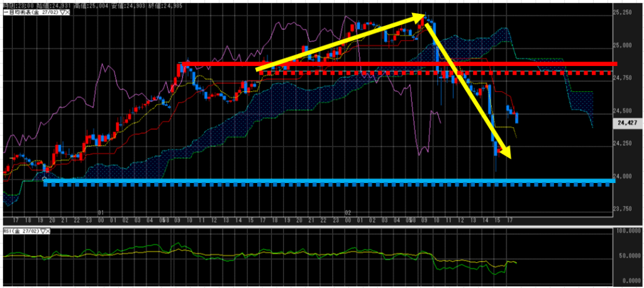Click the 25,250 price axis label
The width and height of the screenshot is (644, 288).
(x=627, y=13)
